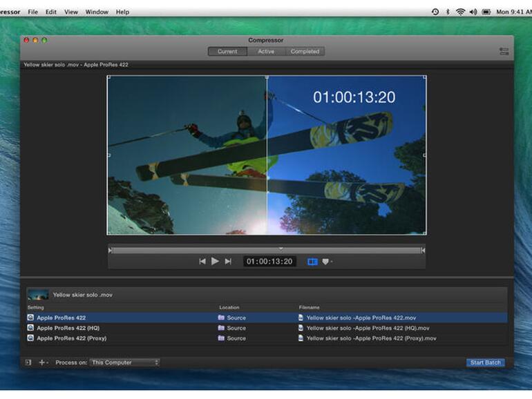Click the output file icon for ProRes 422 (HQ).mov
This screenshot has width=532, height=399.
[301, 328]
